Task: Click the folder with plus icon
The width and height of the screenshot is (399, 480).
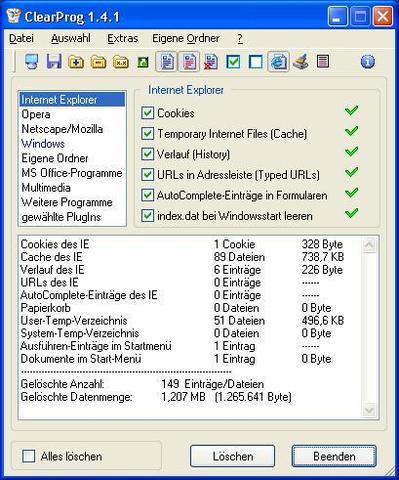Action: [x=76, y=62]
